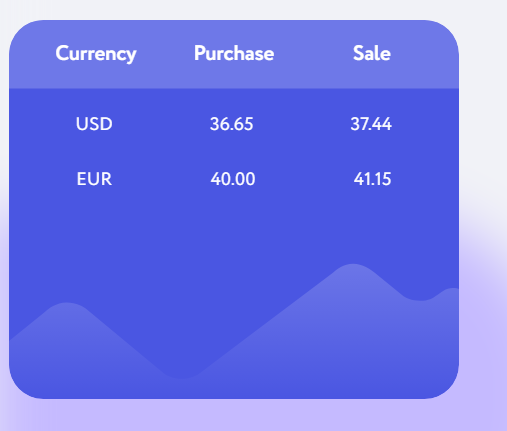Click the Sale column header

(372, 53)
